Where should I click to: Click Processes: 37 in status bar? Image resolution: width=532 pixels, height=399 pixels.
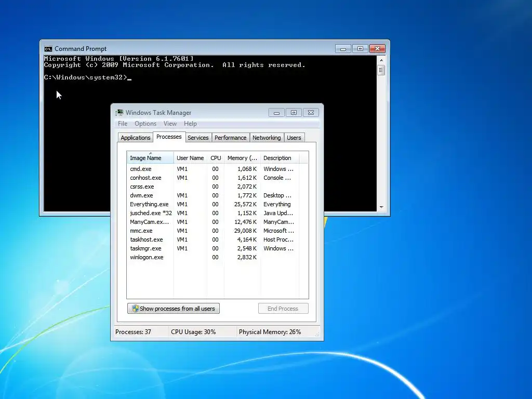[133, 332]
